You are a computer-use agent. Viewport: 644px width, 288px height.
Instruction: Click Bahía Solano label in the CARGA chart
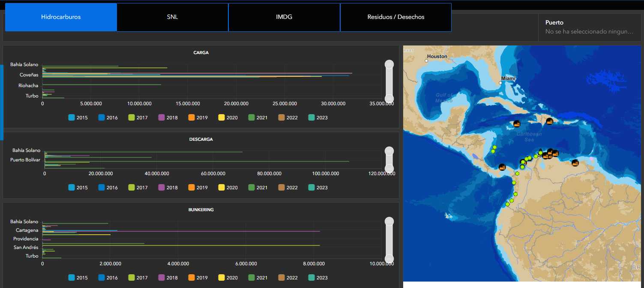click(24, 65)
